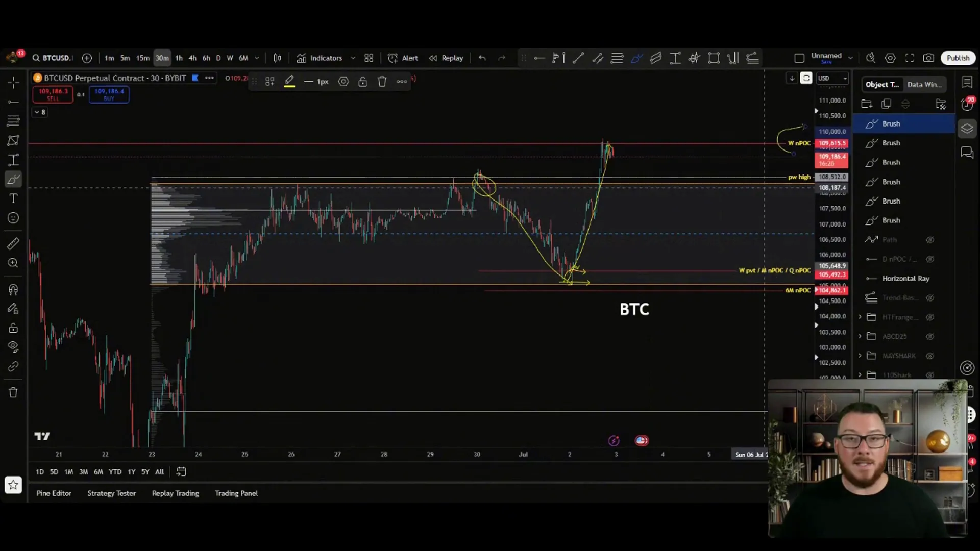Expand the MAYSHARK folder
The image size is (980, 551).
click(860, 356)
